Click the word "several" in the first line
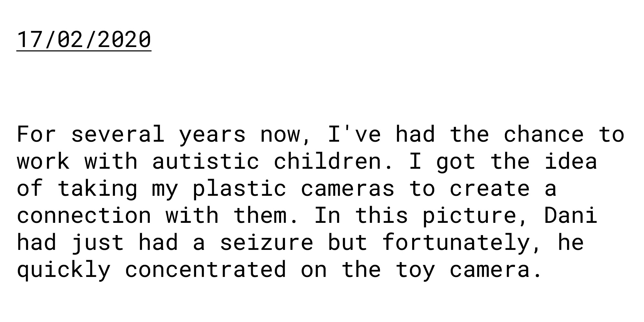Image resolution: width=644 pixels, height=322 pixels. [x=118, y=134]
